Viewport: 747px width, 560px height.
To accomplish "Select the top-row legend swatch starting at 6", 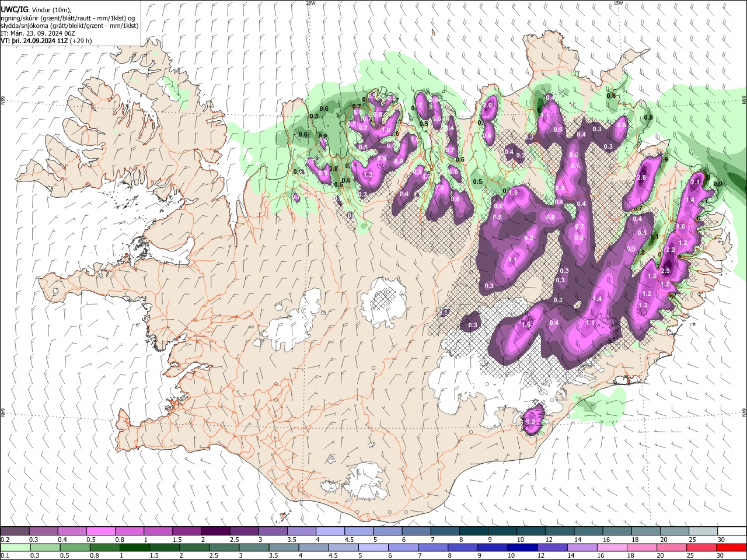I will [416, 531].
